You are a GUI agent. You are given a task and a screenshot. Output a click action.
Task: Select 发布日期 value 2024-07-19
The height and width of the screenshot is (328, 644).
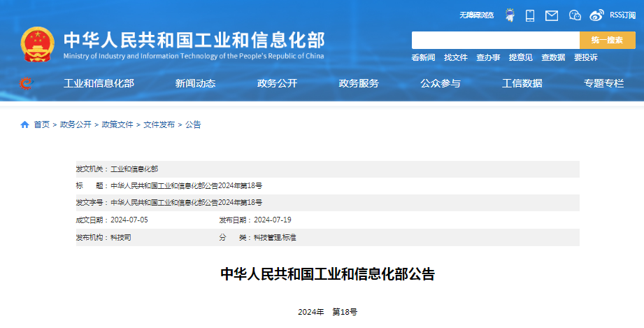pyautogui.click(x=272, y=220)
